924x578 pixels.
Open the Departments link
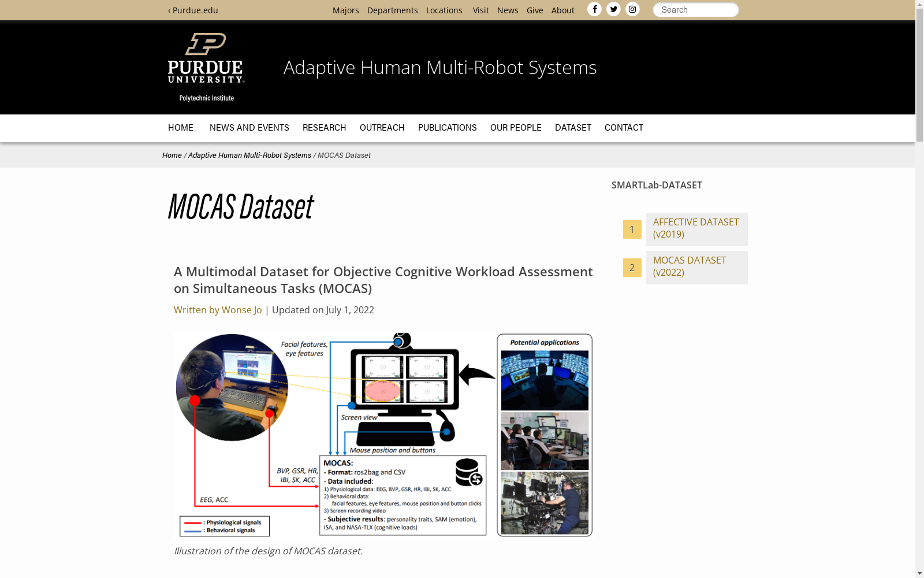point(392,10)
